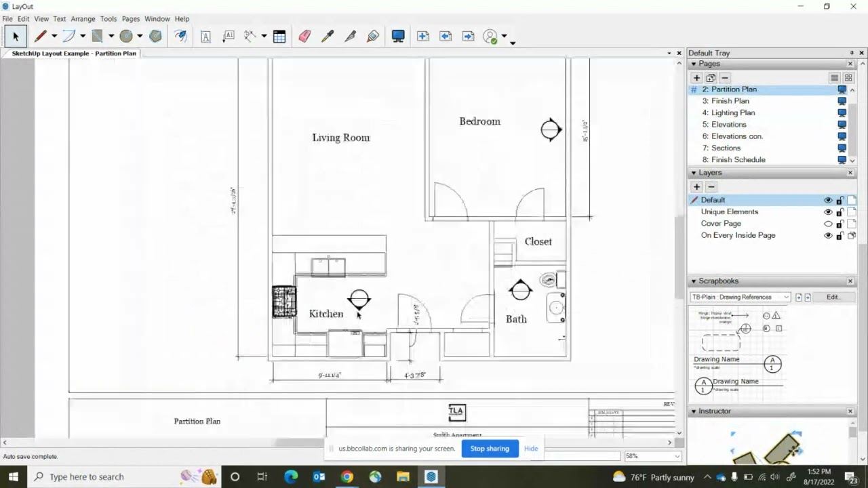The height and width of the screenshot is (488, 868).
Task: Open Arc tool dropdown arrow
Action: click(x=83, y=37)
